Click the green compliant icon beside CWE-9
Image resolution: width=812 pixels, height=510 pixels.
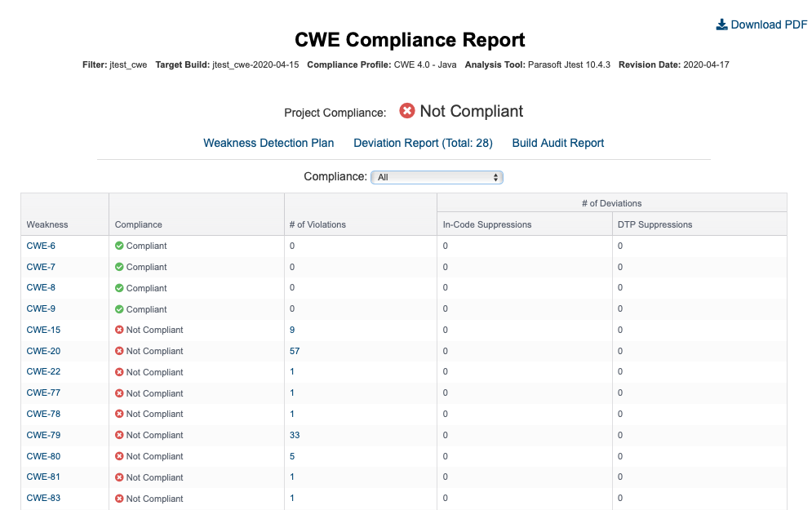click(x=119, y=309)
